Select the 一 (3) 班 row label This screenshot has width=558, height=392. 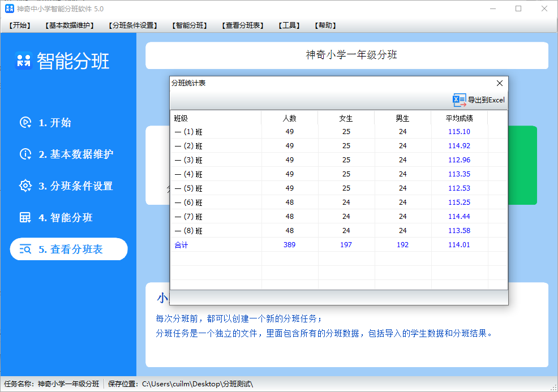point(188,160)
